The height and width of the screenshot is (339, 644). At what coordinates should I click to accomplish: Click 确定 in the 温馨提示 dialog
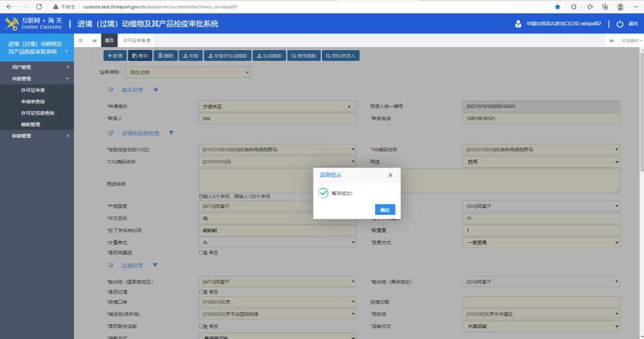385,209
